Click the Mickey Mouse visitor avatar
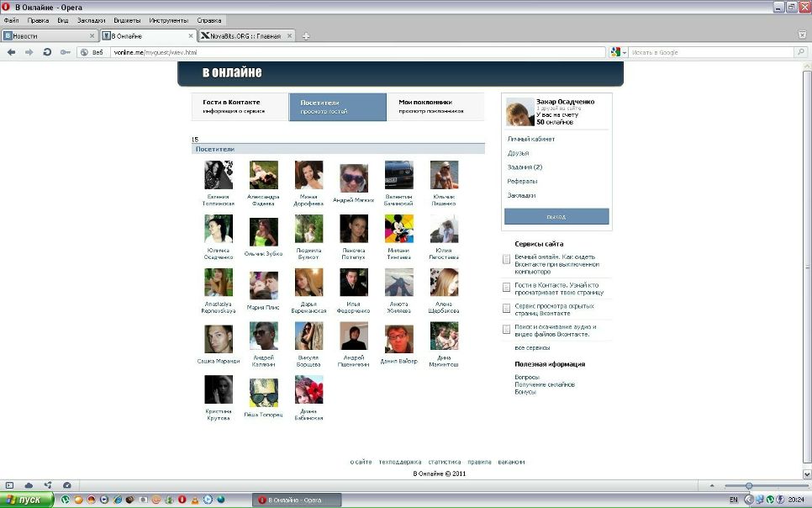The image size is (812, 508). [x=398, y=229]
